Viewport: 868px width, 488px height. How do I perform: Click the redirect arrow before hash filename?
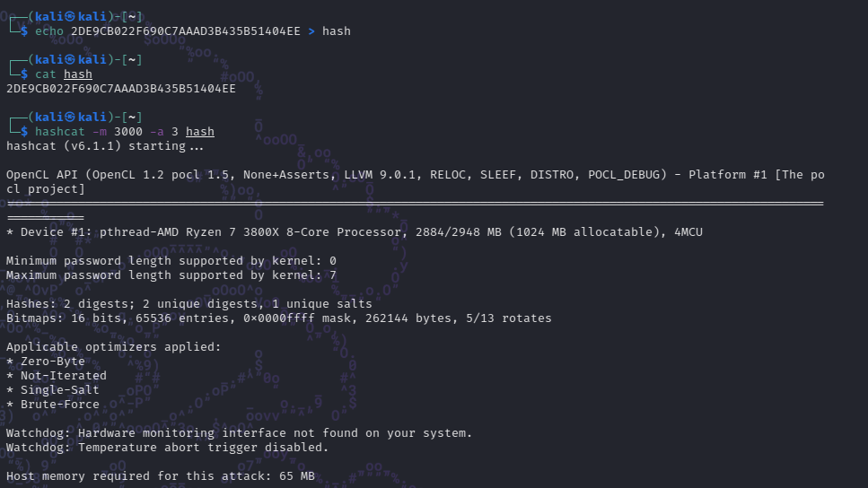(x=311, y=31)
